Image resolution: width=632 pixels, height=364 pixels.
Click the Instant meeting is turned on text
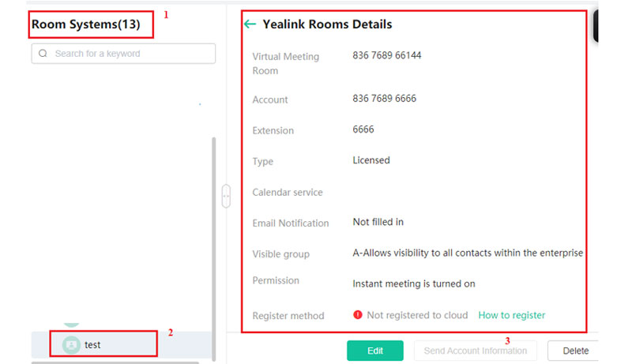(413, 283)
